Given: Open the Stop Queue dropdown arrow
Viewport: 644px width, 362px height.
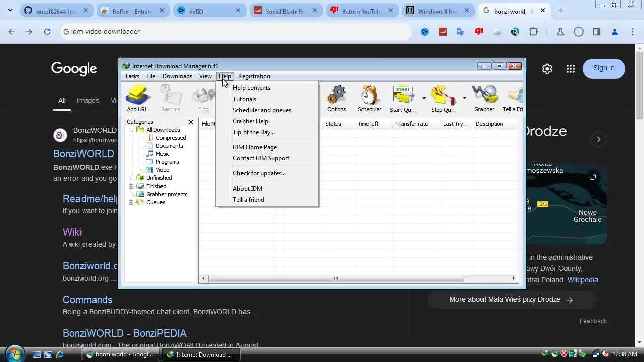Looking at the screenshot, I should 464,98.
